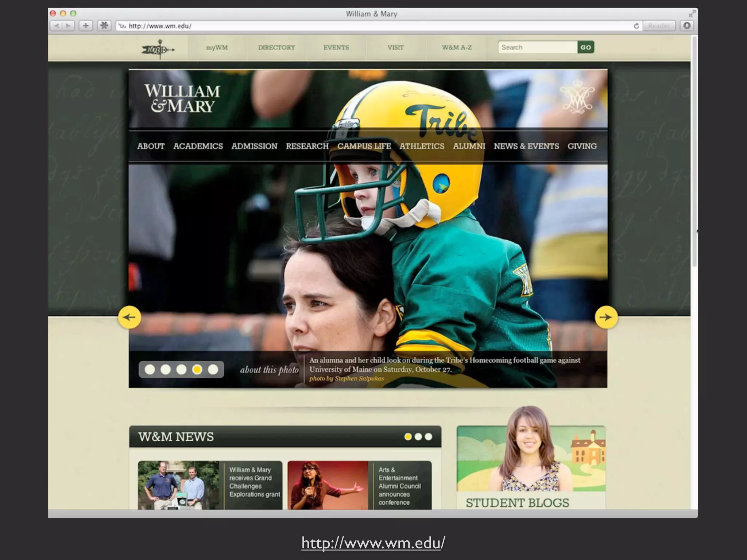Viewport: 747px width, 560px height.
Task: Click the W&M royal cypher emblem
Action: (x=577, y=98)
